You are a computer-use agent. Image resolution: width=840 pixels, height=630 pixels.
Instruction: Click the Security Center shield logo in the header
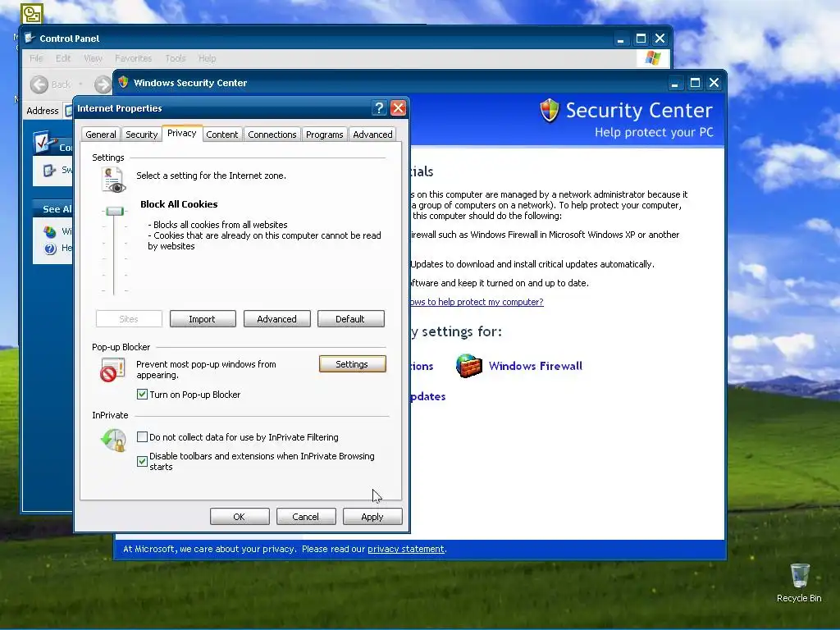549,111
